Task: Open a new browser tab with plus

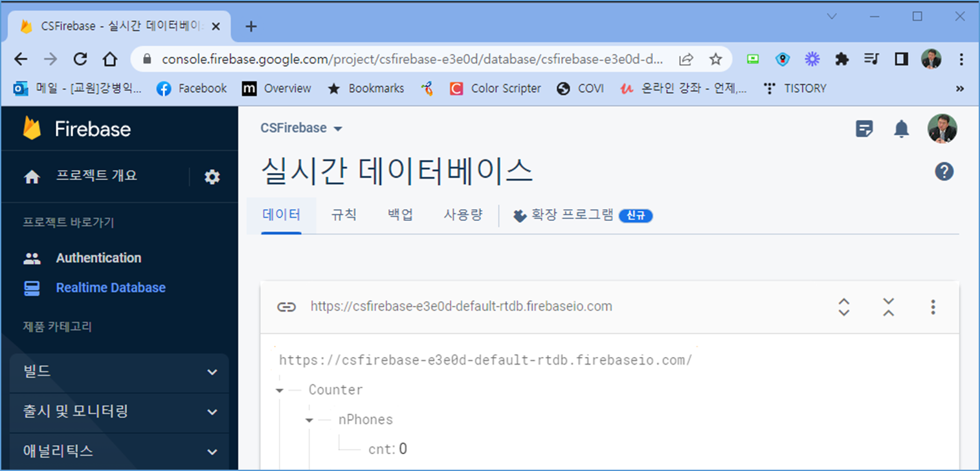Action: pyautogui.click(x=252, y=26)
